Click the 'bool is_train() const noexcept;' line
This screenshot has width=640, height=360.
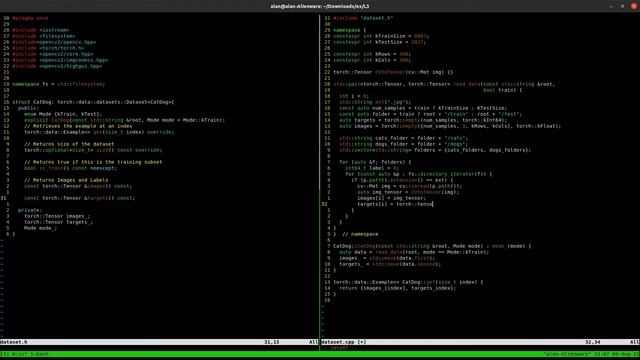click(70, 168)
